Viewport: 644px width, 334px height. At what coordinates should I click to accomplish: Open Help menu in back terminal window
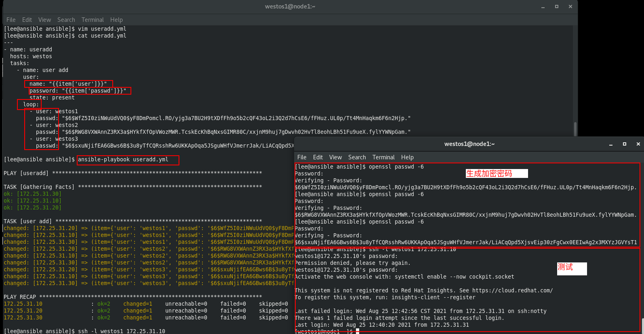click(116, 20)
